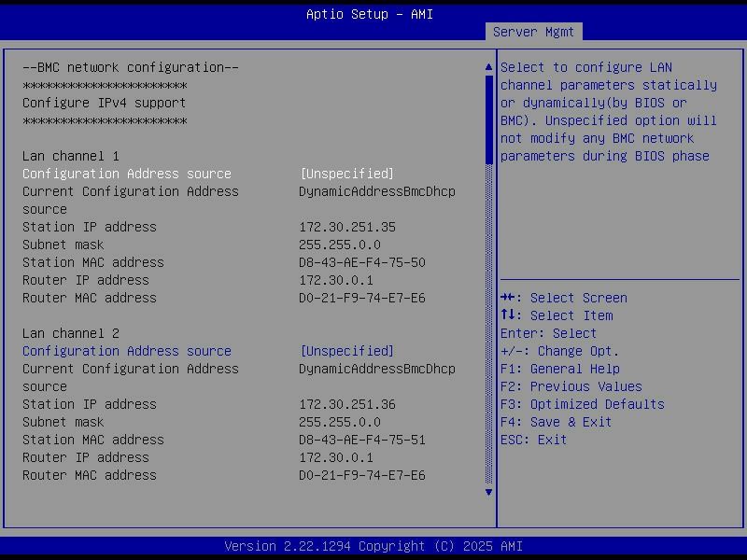Click Configure IPv4 support text

[x=104, y=103]
